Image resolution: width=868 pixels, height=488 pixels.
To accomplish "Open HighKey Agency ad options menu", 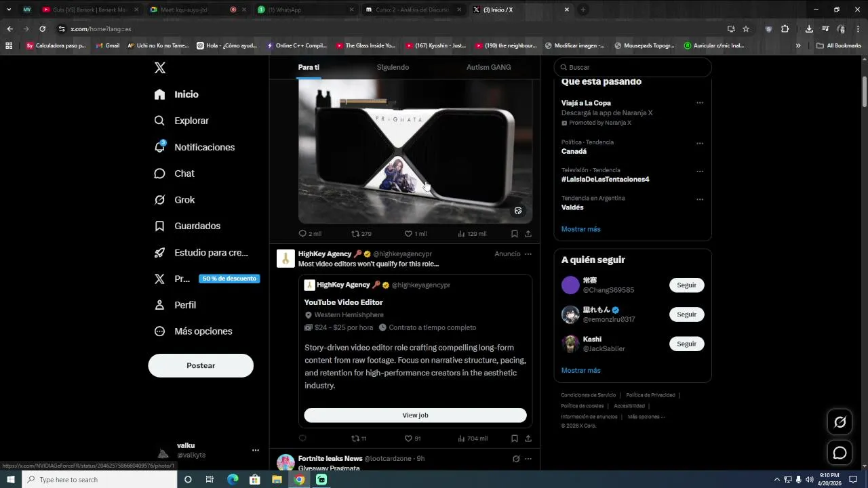I will [x=528, y=254].
